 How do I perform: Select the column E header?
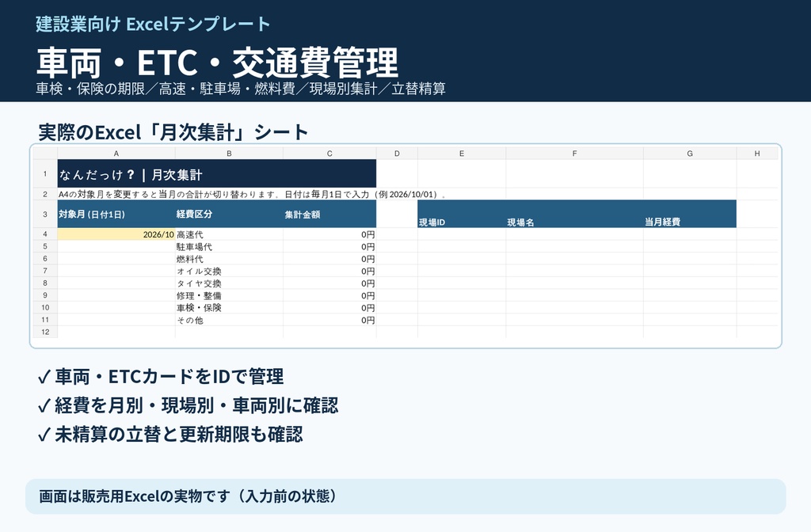(x=462, y=154)
